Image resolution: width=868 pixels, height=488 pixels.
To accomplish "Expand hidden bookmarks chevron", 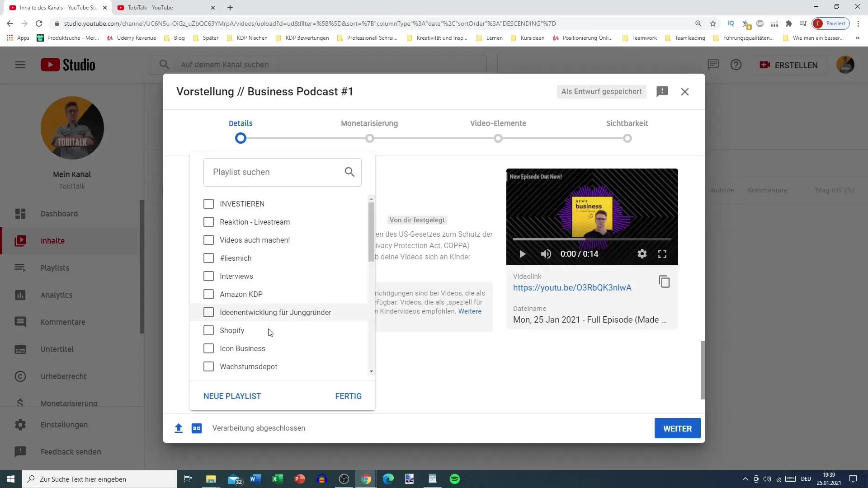I will (857, 38).
